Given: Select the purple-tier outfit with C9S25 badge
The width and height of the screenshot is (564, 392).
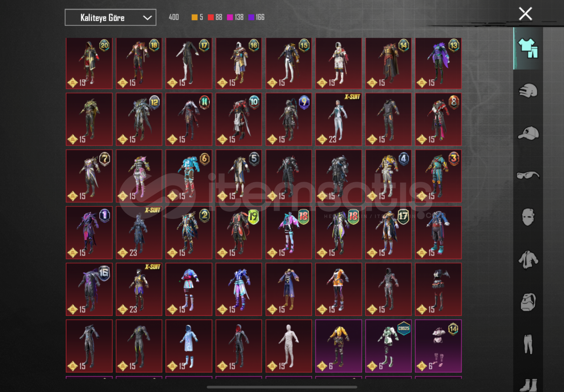Looking at the screenshot, I should pyautogui.click(x=388, y=346).
